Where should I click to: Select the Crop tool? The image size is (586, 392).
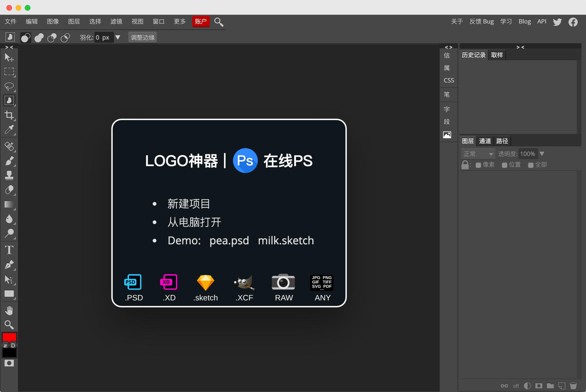click(9, 115)
